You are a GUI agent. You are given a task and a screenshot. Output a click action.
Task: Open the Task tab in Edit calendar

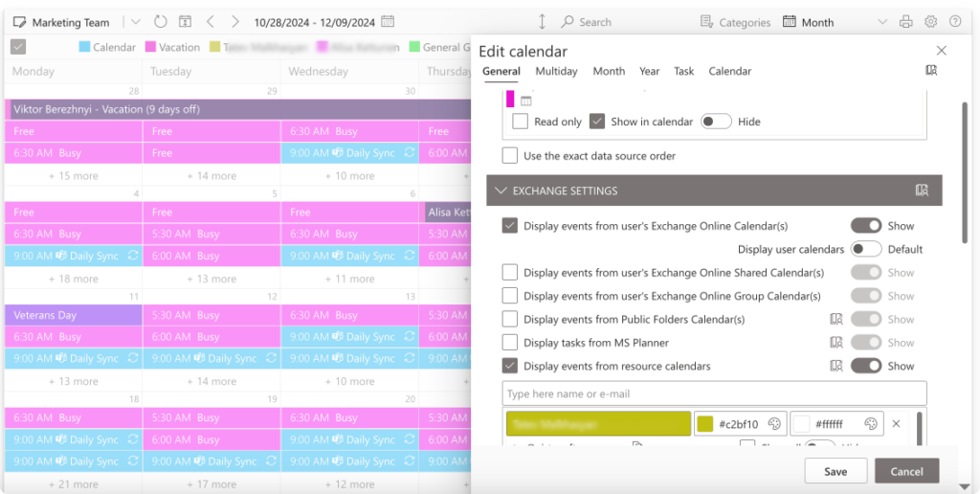pos(683,71)
